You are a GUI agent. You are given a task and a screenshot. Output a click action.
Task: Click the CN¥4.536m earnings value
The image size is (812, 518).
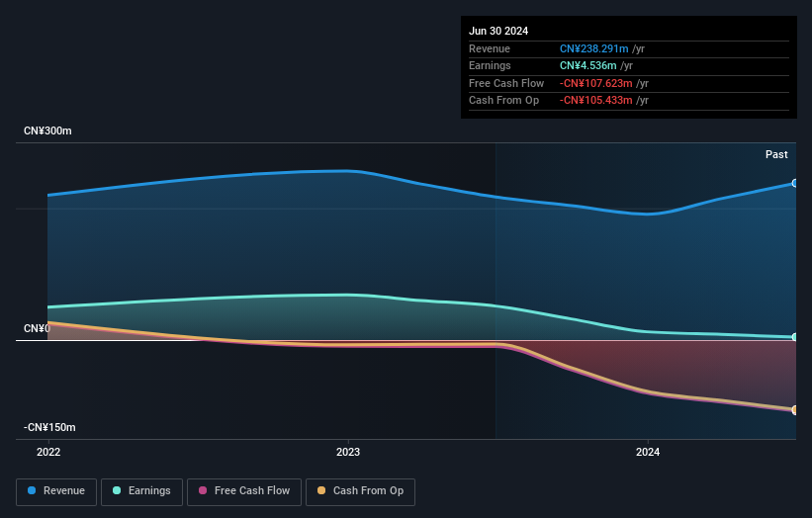587,65
